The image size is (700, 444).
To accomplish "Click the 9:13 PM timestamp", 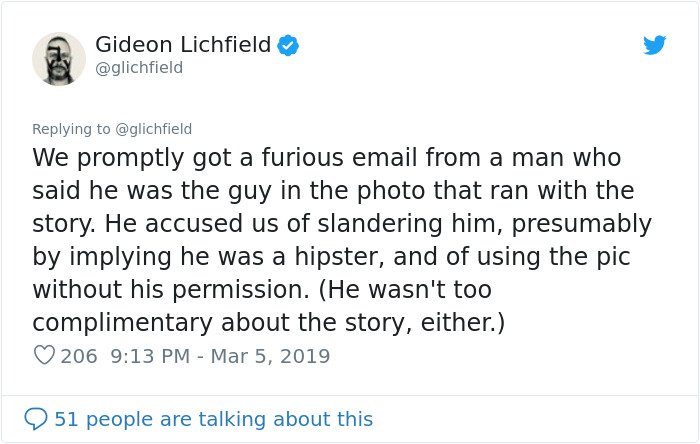I will tap(150, 356).
